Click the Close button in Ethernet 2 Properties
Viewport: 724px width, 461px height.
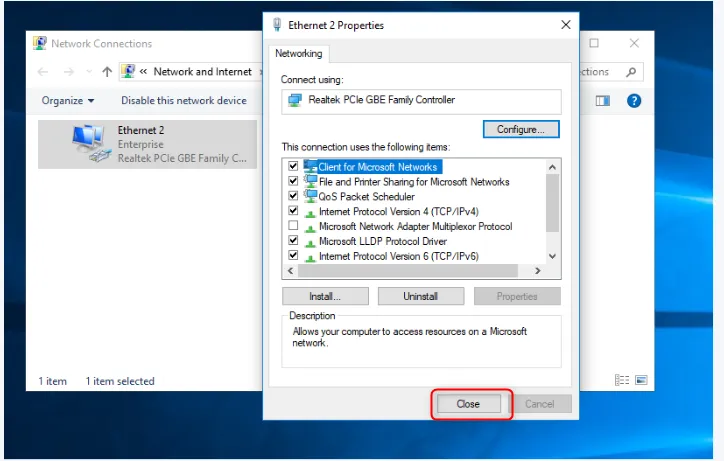click(x=468, y=404)
